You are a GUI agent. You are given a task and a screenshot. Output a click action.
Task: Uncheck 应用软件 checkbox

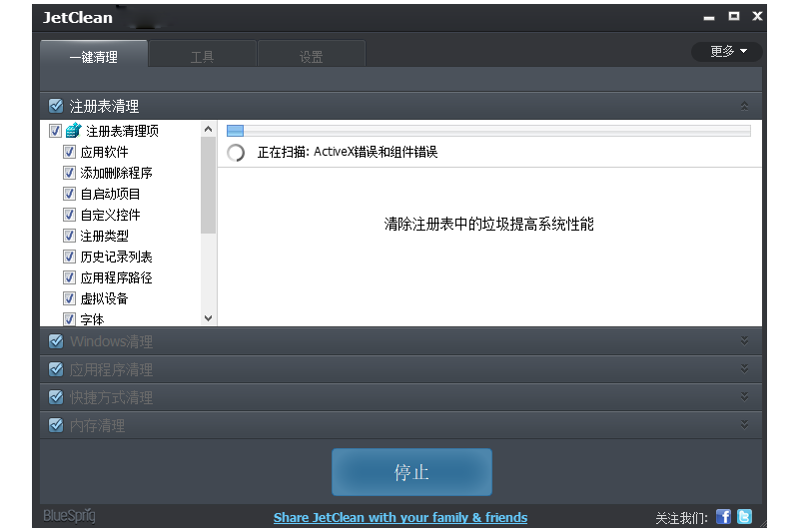pos(69,152)
